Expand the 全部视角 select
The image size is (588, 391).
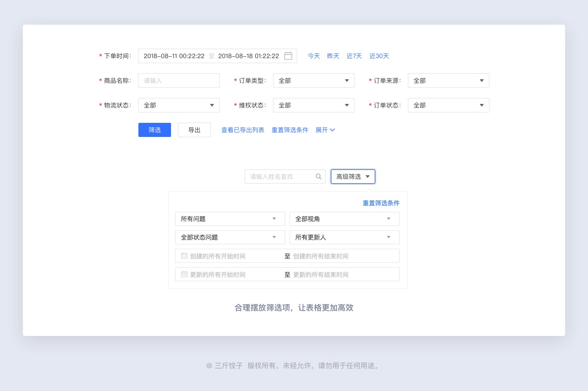(x=345, y=219)
